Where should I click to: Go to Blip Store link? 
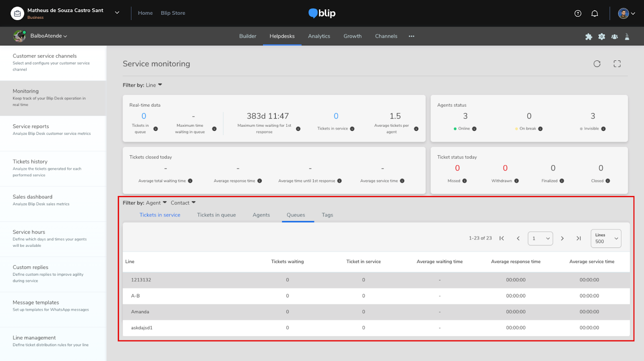pos(173,13)
